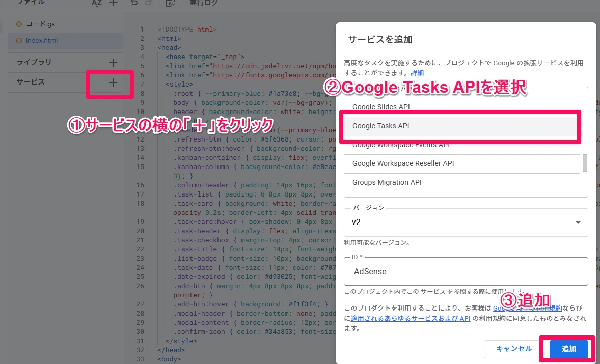Click the キャンセル button

coord(514,349)
